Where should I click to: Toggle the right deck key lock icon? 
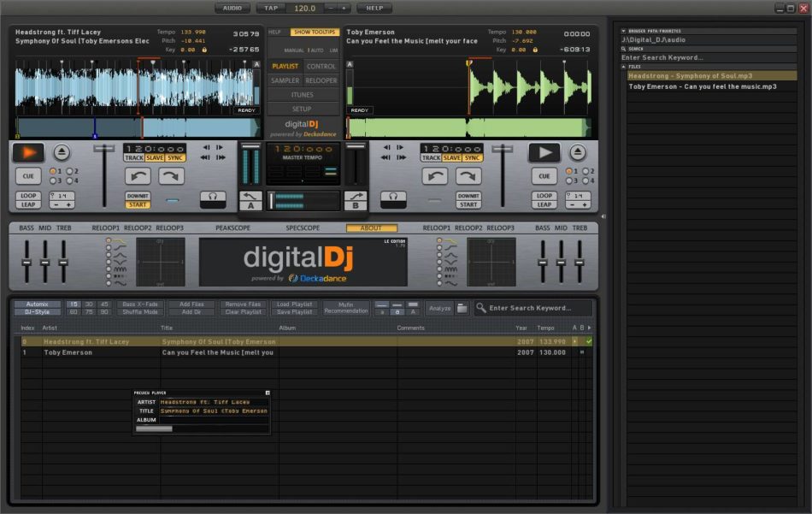click(x=535, y=50)
